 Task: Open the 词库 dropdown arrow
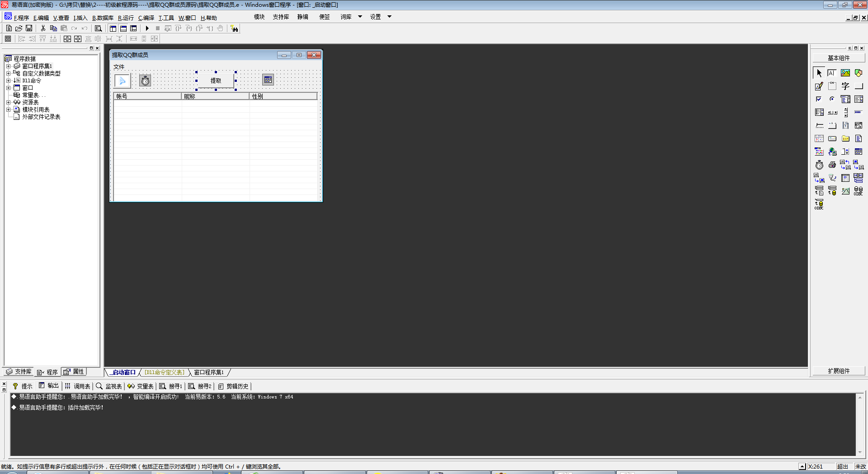coord(360,17)
